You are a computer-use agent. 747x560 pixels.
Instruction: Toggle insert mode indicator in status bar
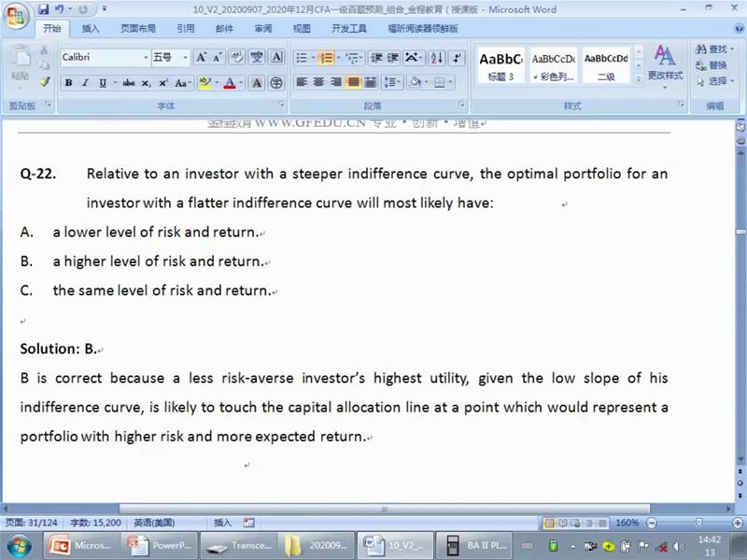point(222,523)
